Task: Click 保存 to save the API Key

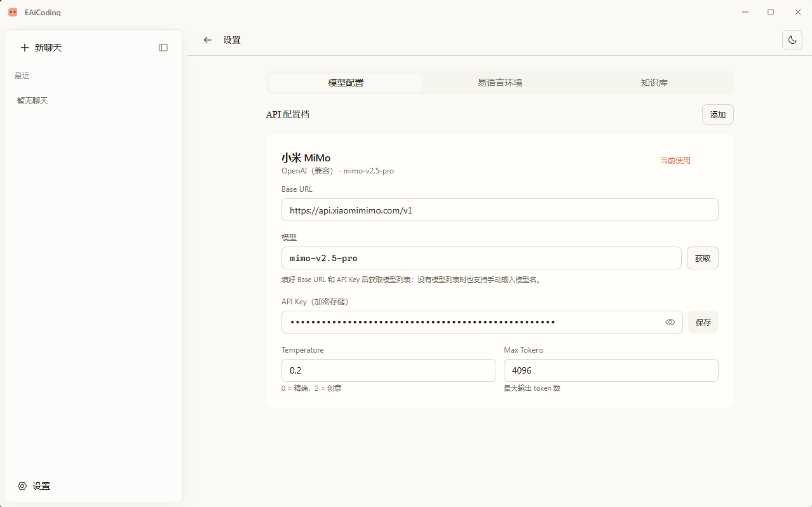Action: (x=703, y=322)
